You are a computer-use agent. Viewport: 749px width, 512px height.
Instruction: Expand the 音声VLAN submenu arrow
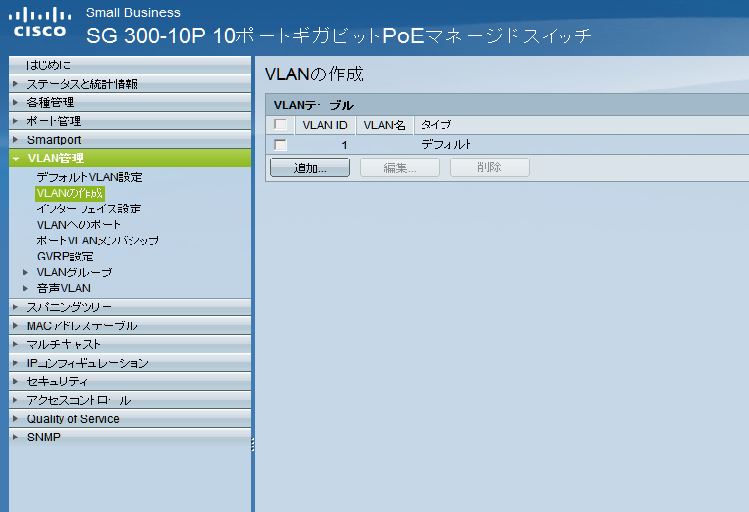pyautogui.click(x=25, y=288)
